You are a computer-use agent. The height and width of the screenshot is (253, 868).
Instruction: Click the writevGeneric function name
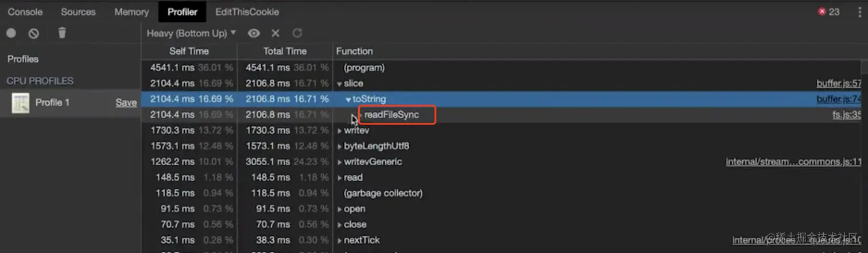coord(373,162)
